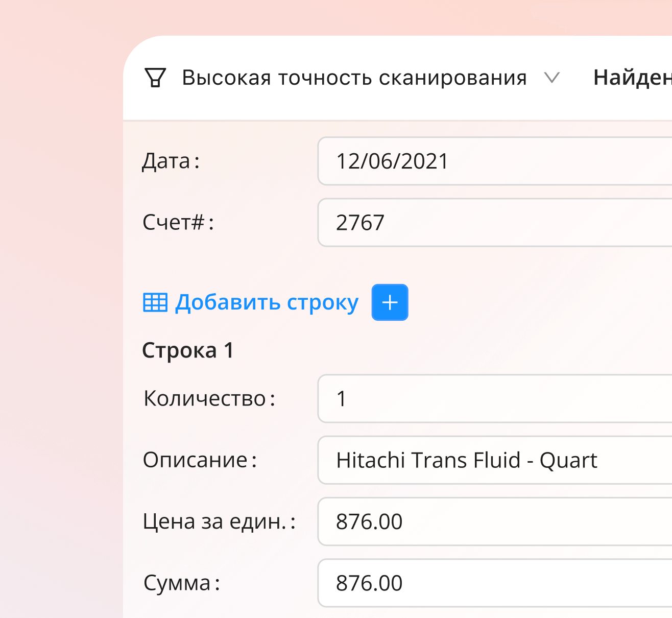Focus the Количество input field
Viewport: 672px width, 618px height.
495,398
